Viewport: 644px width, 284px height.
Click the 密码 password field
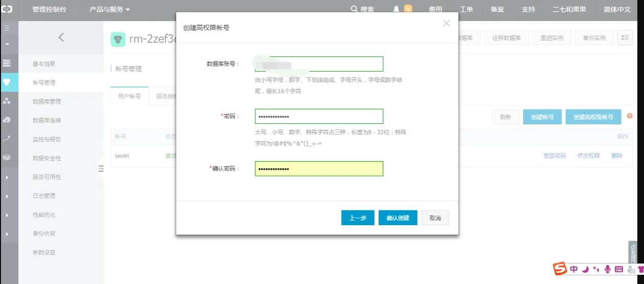click(319, 116)
